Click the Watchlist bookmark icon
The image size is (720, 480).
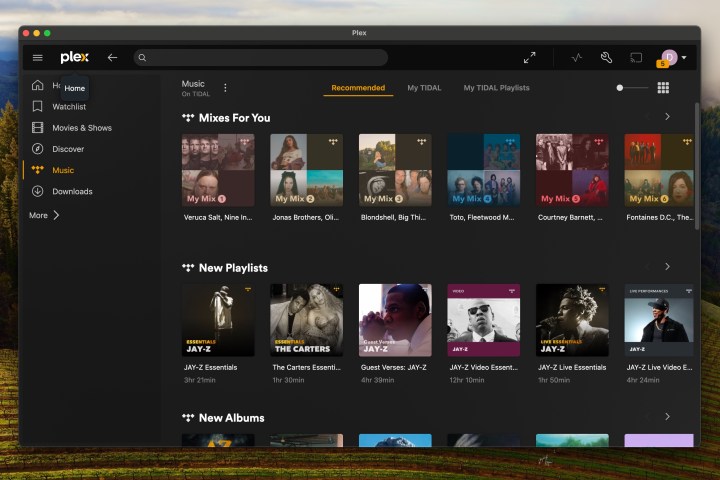38,107
